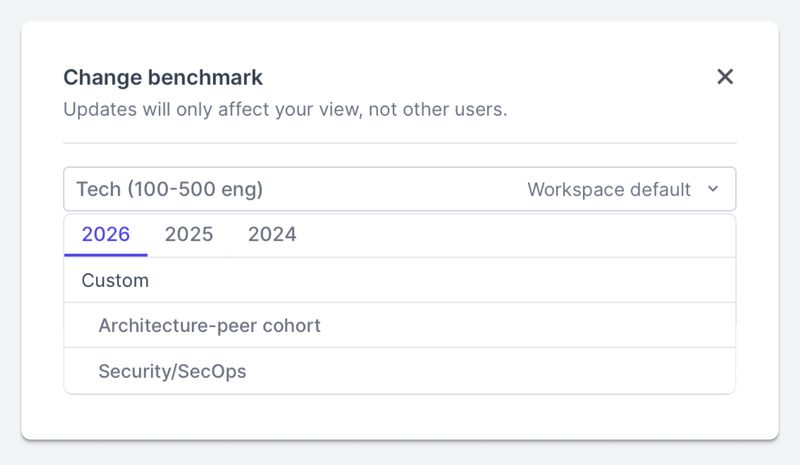
Task: Click the Change benchmark dialog title
Action: [x=163, y=77]
